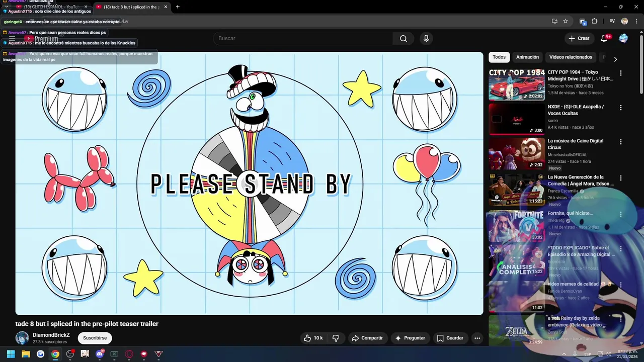Open DiamondBrickZ channel avatar
The image size is (644, 362).
(x=22, y=338)
